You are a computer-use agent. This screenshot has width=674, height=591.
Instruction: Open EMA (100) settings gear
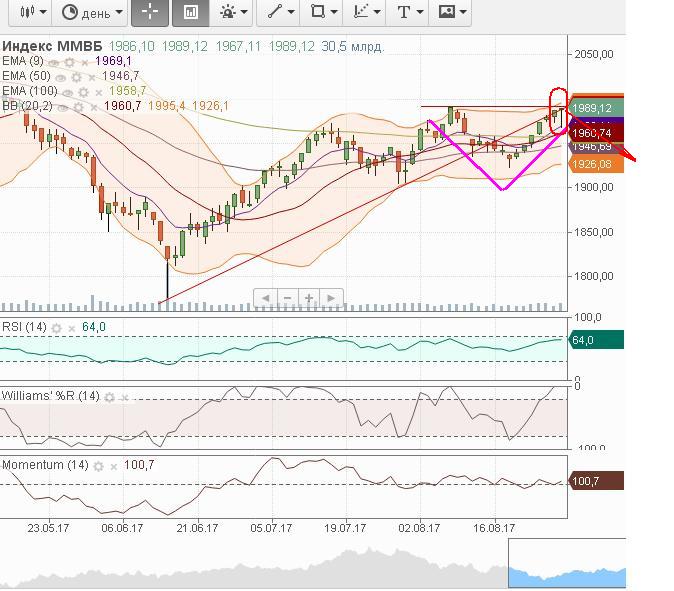click(83, 93)
